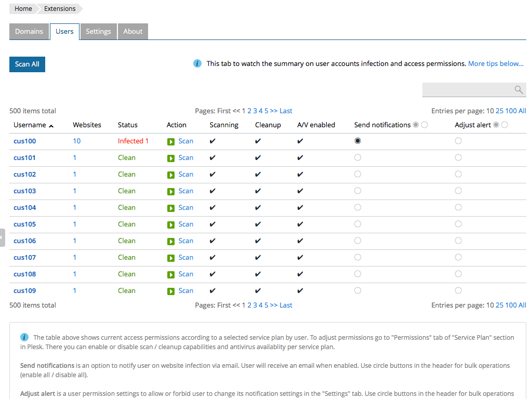Click the info icon in the bottom notes panel
Screen dimensions: 532x399
pos(24,337)
